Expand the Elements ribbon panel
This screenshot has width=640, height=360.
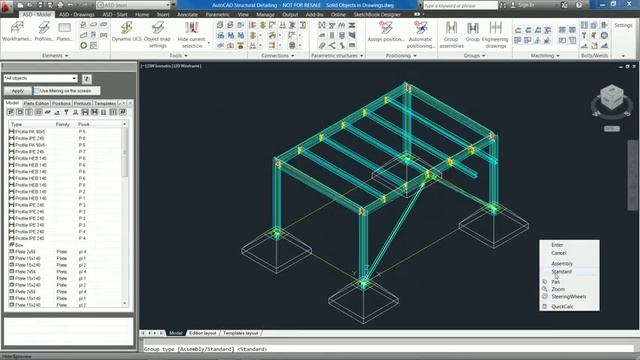55,56
